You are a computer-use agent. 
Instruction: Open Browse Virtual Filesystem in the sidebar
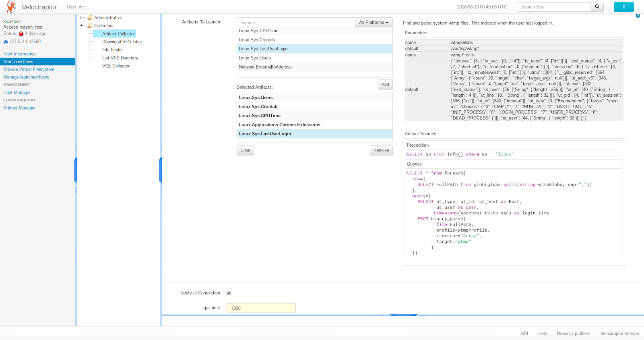pos(29,69)
